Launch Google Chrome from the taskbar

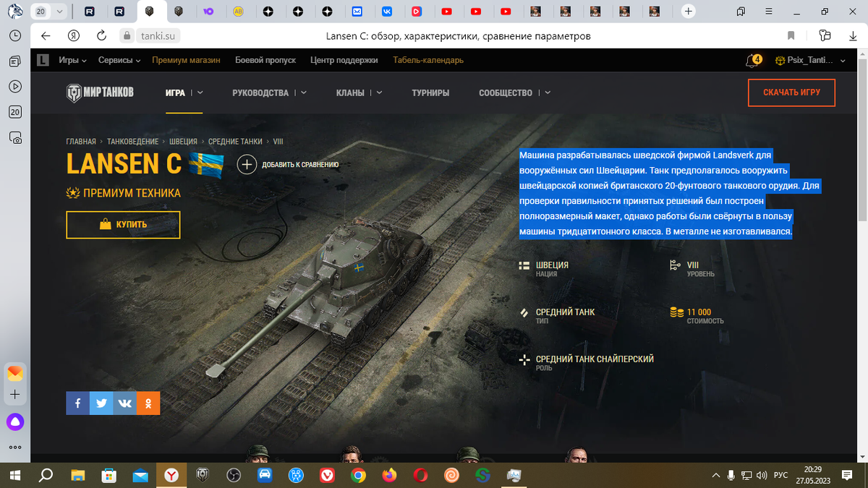click(x=358, y=475)
